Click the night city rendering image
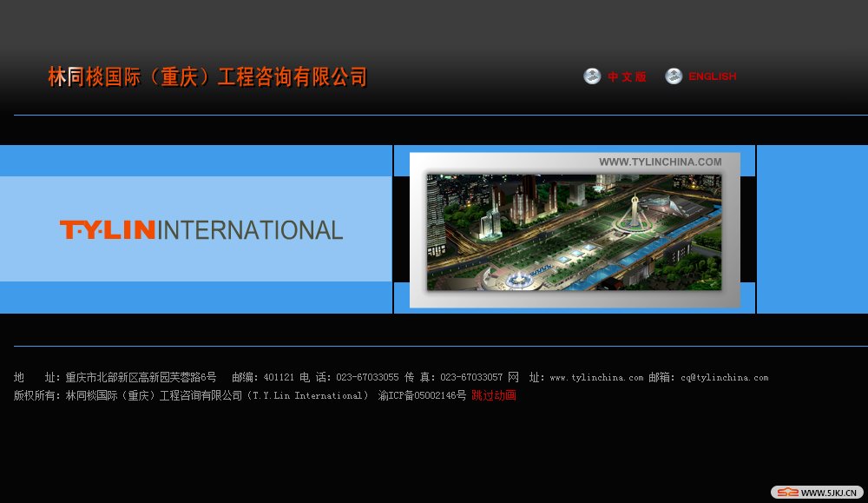 click(x=574, y=232)
